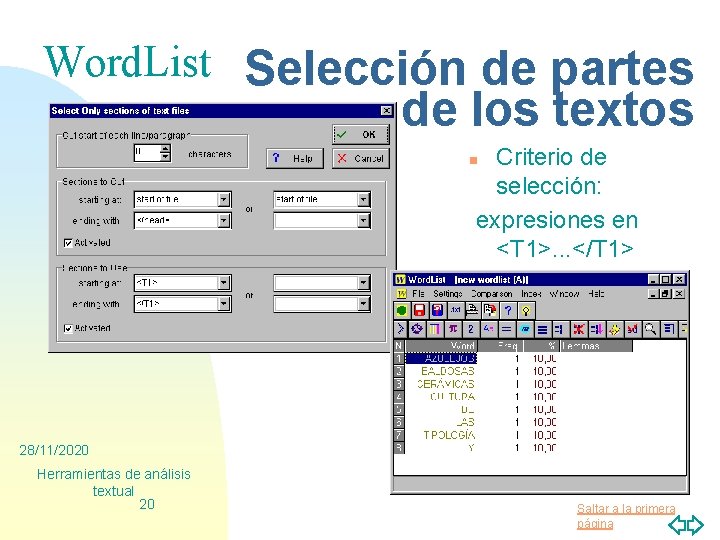Click the blue floppy disk with question mark icon
The image size is (720, 540).
tap(437, 311)
